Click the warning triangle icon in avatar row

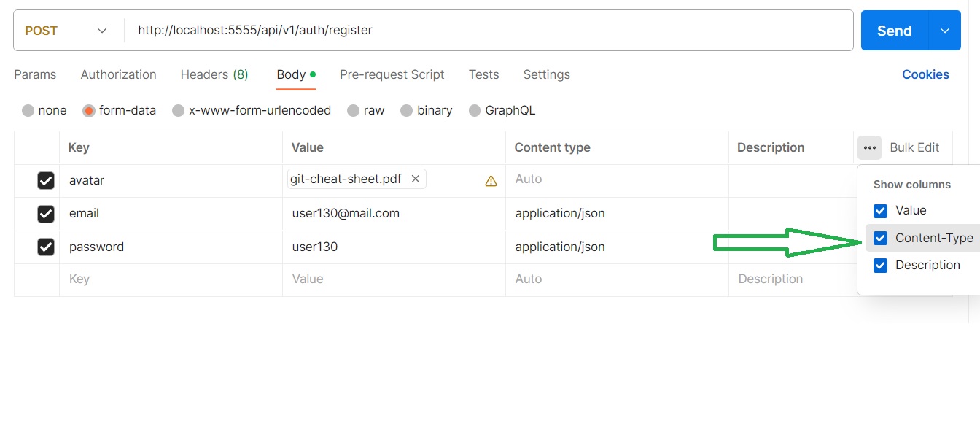click(x=491, y=181)
